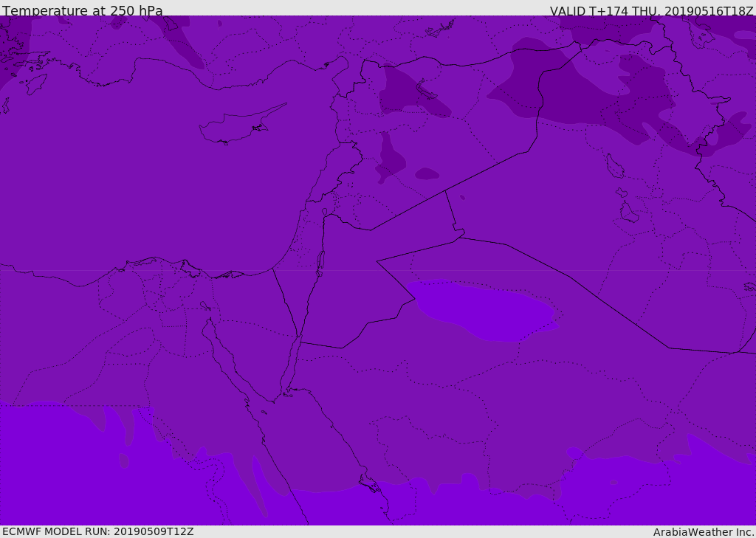Click the 'VALID T+174 THU. 20190516T18Z' label
This screenshot has height=538, width=756.
(651, 10)
